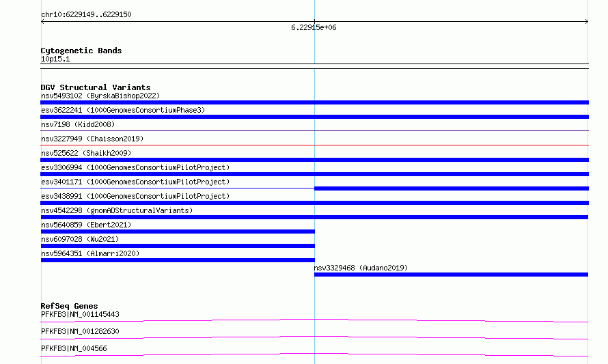Image resolution: width=608 pixels, height=364 pixels.
Task: Click the blue bar under nsv5640859 (Ebert2021)
Action: pos(178,232)
